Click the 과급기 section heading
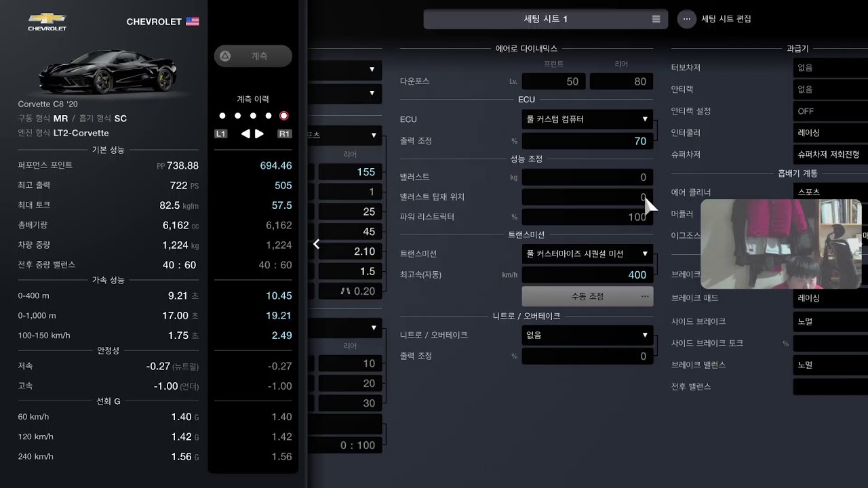 (797, 49)
